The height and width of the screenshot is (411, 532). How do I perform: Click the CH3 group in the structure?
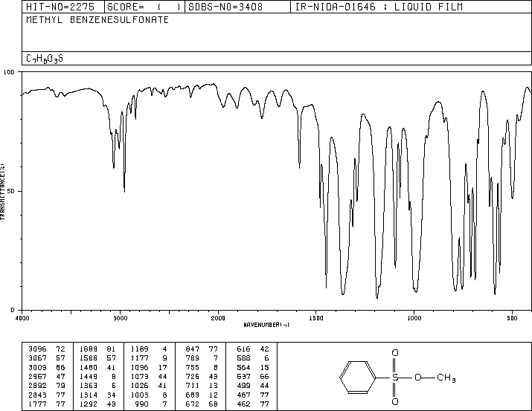click(x=446, y=378)
